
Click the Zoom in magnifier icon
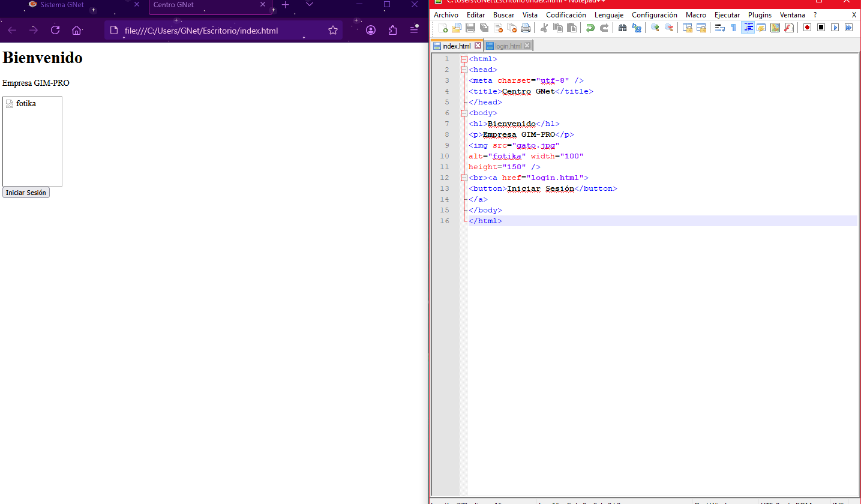point(655,28)
